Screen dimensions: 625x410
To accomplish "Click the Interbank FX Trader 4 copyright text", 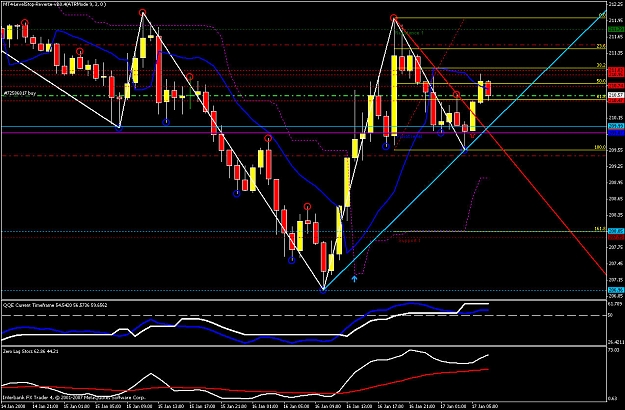I will click(x=75, y=398).
